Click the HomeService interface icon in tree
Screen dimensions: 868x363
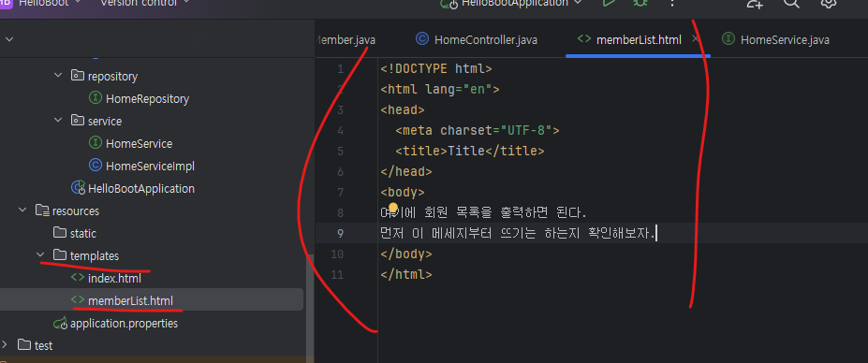pos(95,143)
